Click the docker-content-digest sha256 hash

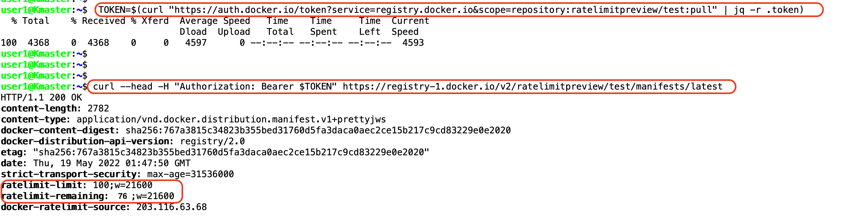[x=318, y=130]
